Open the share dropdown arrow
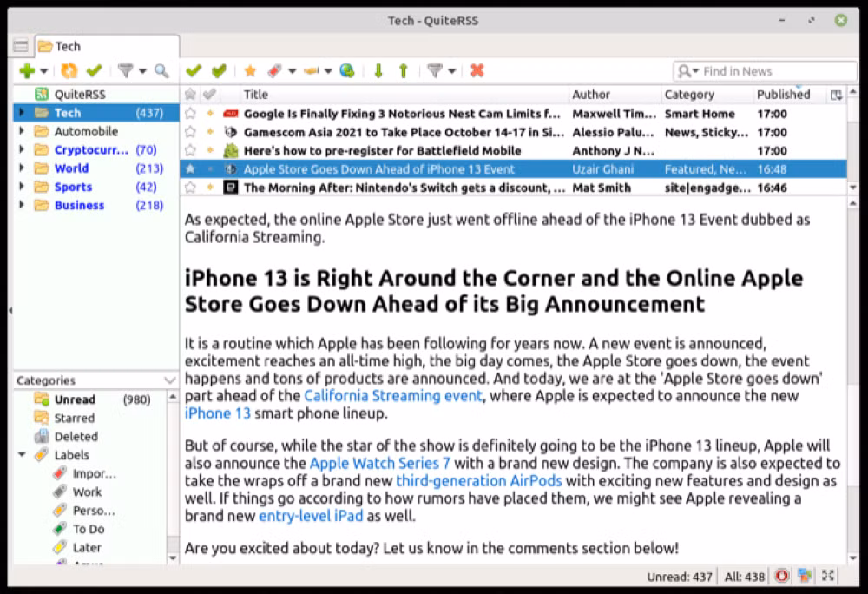Viewport: 868px width, 594px height. (x=328, y=71)
